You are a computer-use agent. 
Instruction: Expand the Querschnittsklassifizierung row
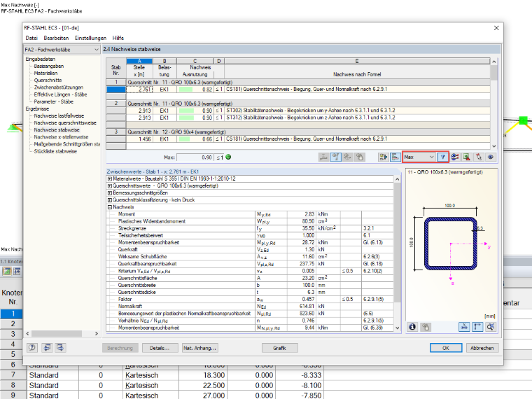(x=110, y=200)
